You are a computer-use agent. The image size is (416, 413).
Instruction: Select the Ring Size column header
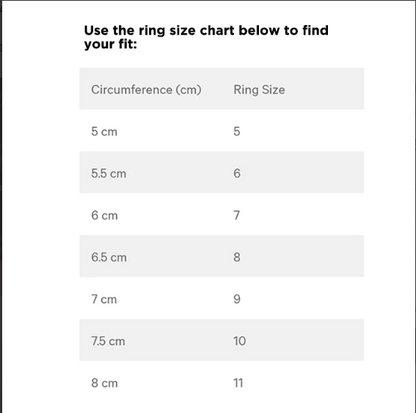(259, 90)
